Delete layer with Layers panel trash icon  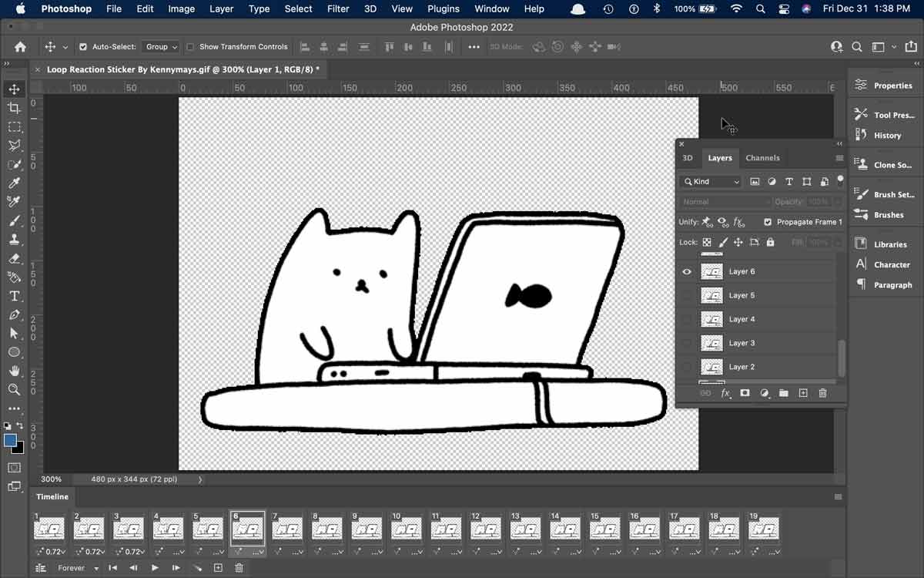(822, 393)
